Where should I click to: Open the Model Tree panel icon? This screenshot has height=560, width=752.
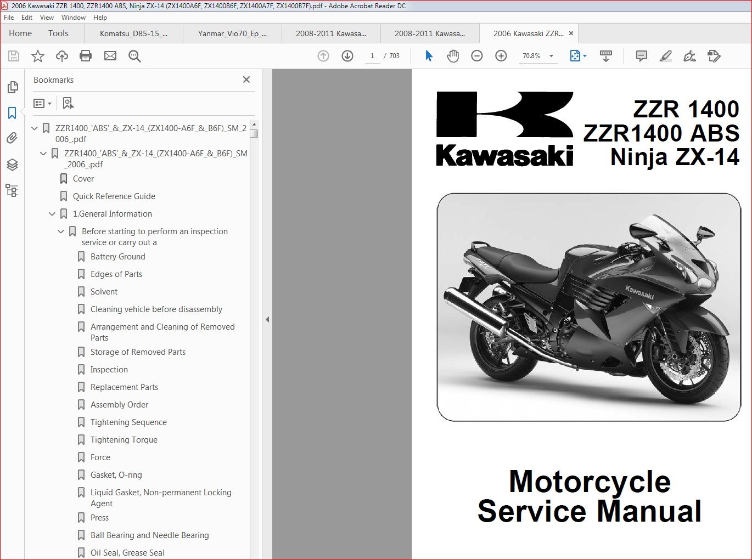pyautogui.click(x=12, y=190)
